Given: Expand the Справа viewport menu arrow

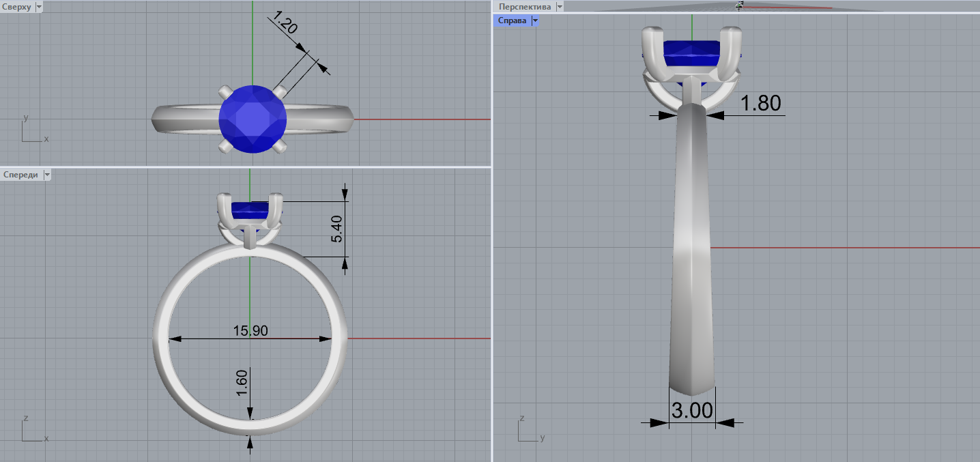Looking at the screenshot, I should pyautogui.click(x=535, y=20).
